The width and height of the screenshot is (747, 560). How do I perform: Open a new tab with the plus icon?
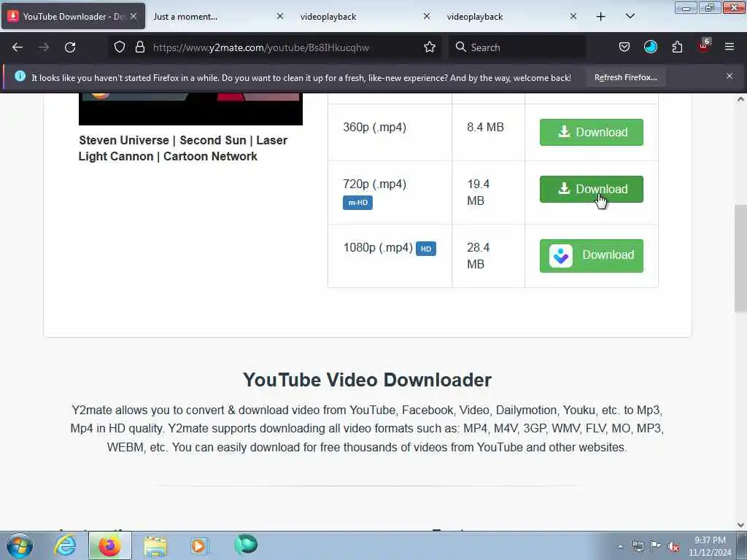[601, 17]
